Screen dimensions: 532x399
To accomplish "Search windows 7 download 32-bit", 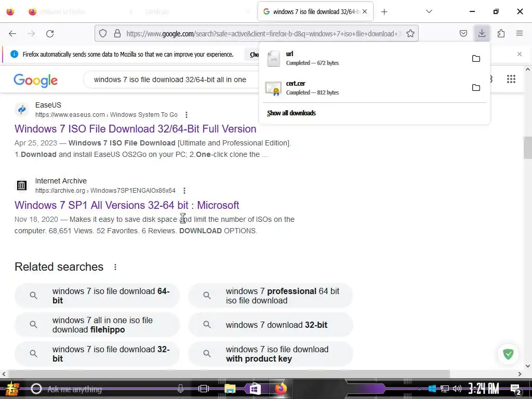I will 270,325.
